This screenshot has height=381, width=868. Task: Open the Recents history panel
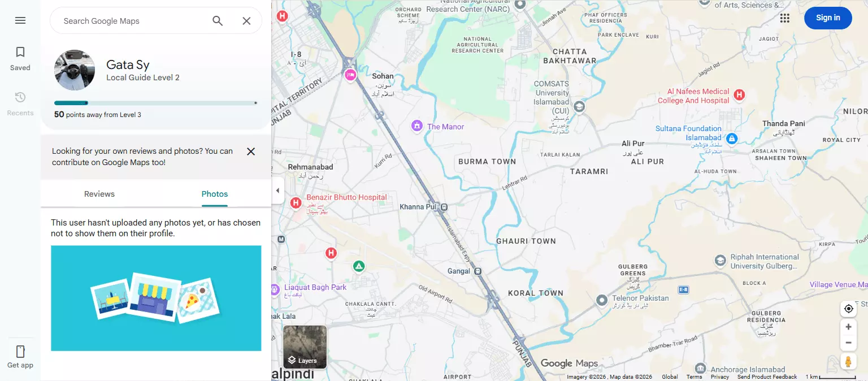pos(20,104)
